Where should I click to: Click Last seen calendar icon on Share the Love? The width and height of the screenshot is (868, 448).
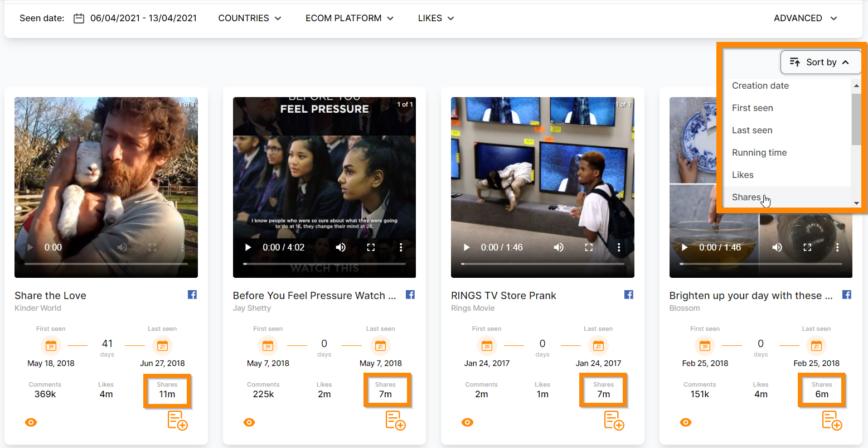pyautogui.click(x=162, y=346)
